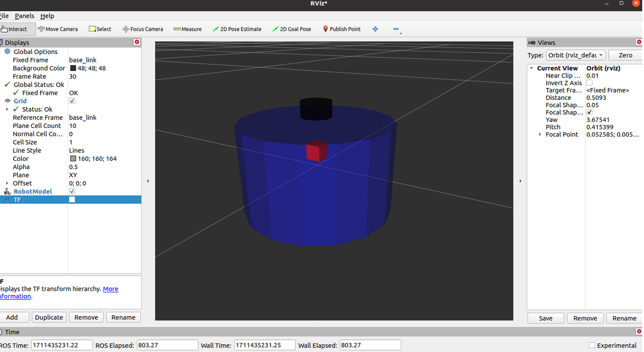Open the Panels menu

coord(25,16)
